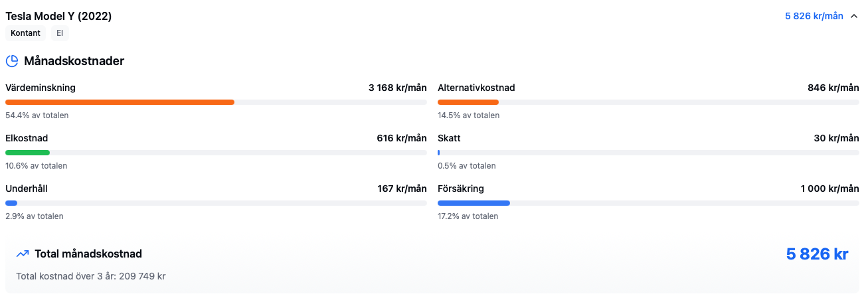Click the Försäkring 1 000 kr/mån value
The width and height of the screenshot is (868, 304).
829,189
